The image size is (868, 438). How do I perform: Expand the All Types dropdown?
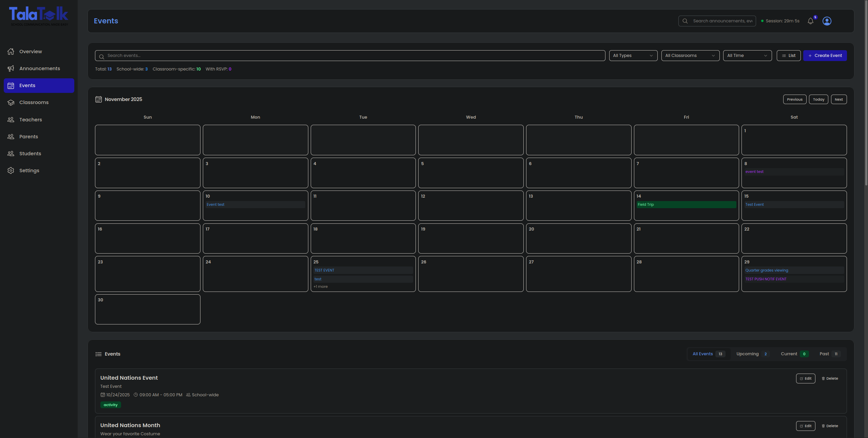click(633, 56)
